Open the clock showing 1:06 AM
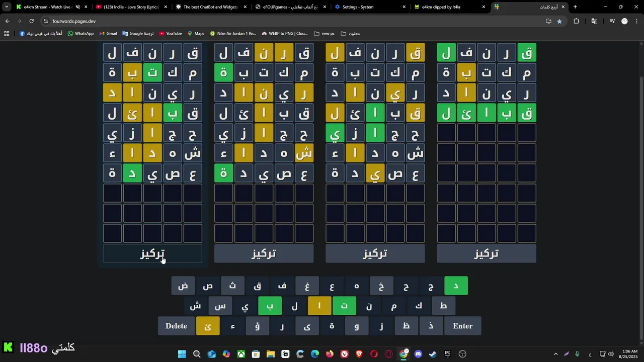The image size is (644, 362). pos(629,354)
